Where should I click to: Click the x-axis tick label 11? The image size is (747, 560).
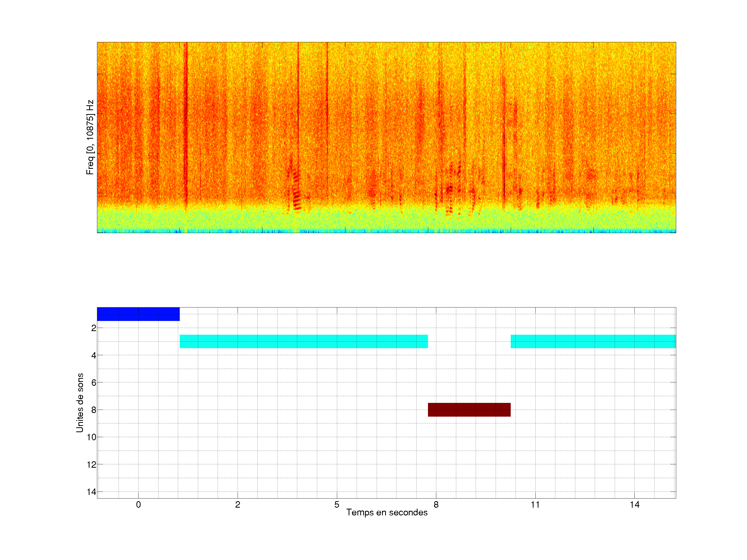535,505
